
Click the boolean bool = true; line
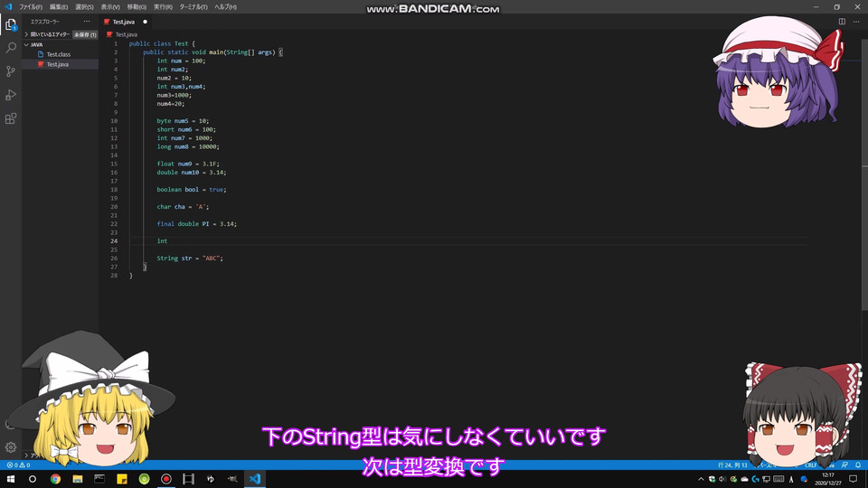tap(191, 190)
